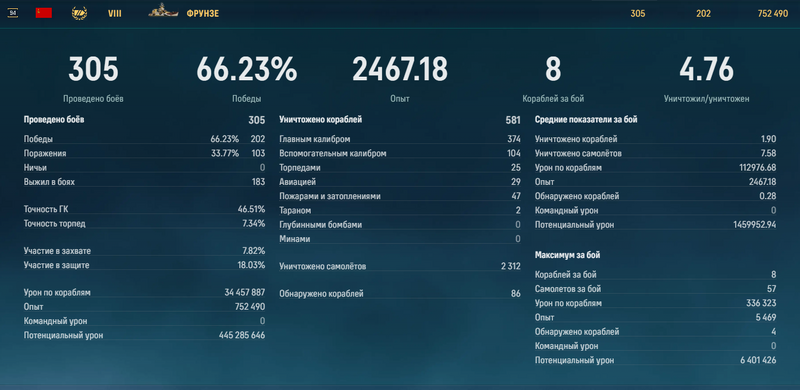Screen dimensions: 800x390
Task: Click the Самолетов за бой row
Action: point(656,289)
